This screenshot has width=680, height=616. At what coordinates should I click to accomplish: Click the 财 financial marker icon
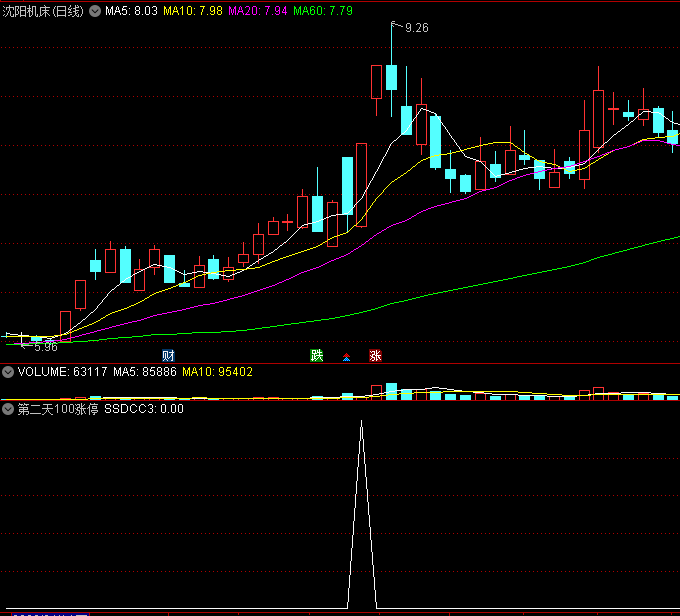[x=168, y=356]
